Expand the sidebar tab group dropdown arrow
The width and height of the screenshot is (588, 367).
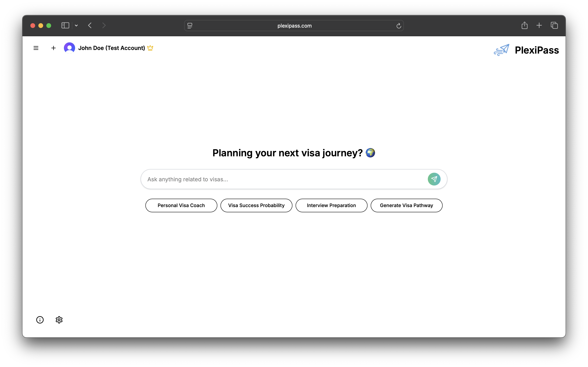click(x=76, y=26)
